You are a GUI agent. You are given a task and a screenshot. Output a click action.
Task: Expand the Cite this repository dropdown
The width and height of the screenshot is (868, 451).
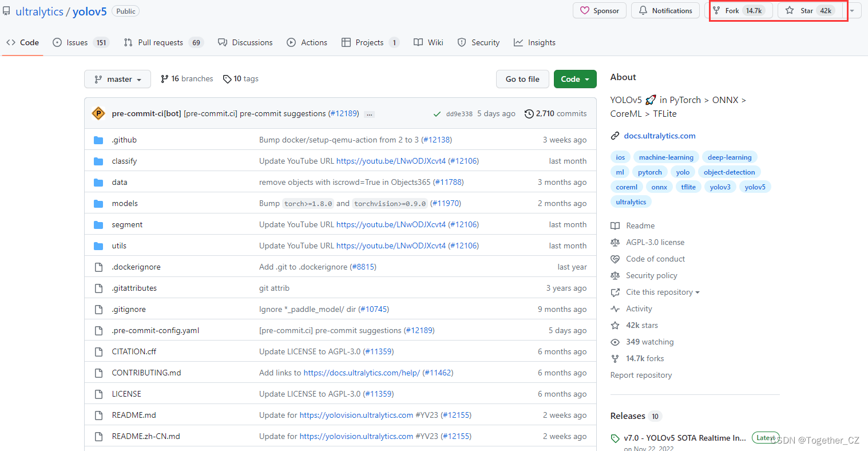663,292
